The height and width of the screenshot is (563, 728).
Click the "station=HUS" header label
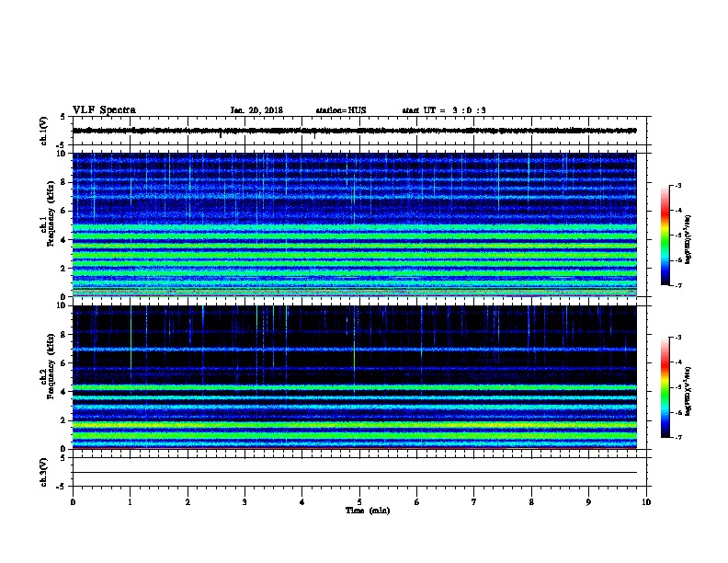[x=341, y=110]
